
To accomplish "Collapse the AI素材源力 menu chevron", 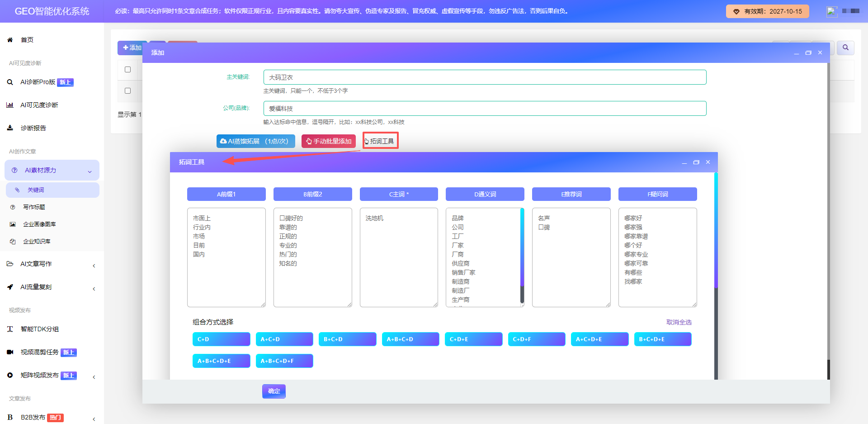I will 90,172.
